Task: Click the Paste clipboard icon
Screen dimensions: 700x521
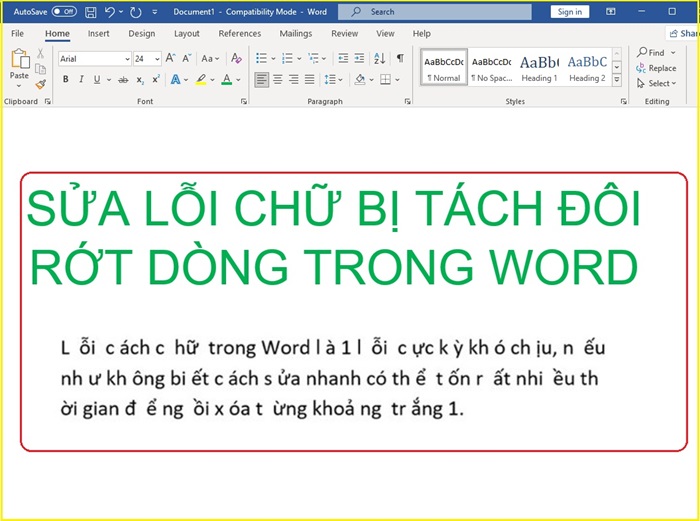Action: click(x=20, y=59)
